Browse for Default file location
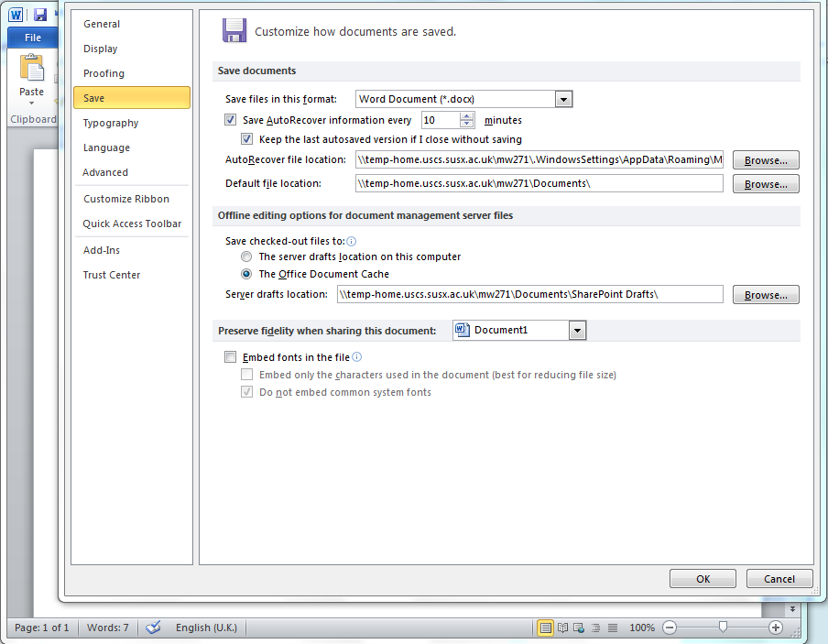This screenshot has height=644, width=828. click(766, 184)
